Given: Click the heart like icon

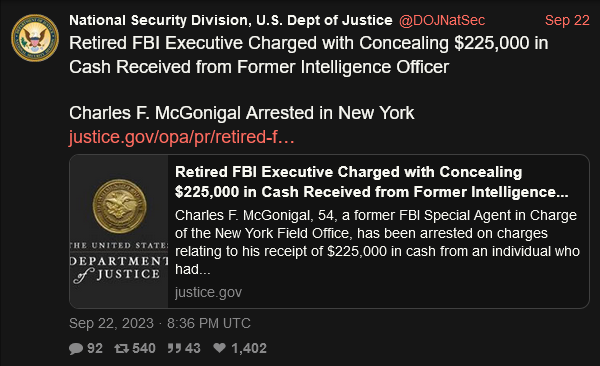Looking at the screenshot, I should pos(220,348).
